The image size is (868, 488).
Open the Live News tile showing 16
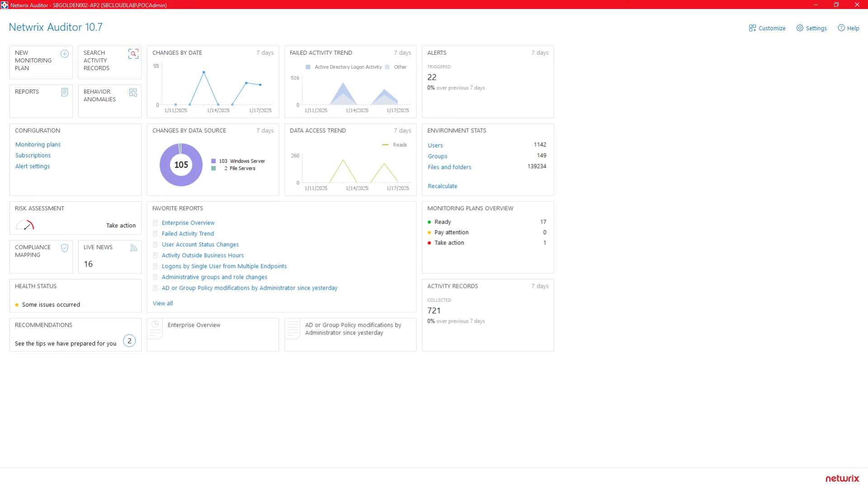pos(110,257)
